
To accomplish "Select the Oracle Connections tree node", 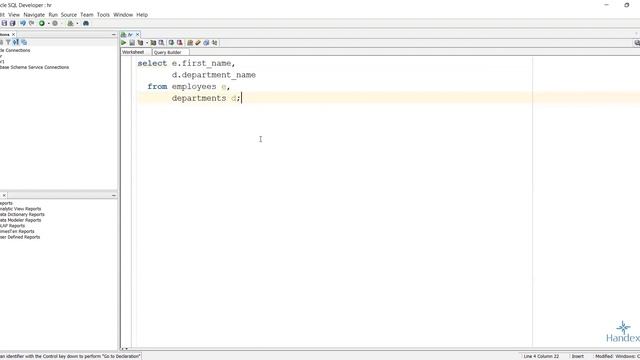I will 15,50.
